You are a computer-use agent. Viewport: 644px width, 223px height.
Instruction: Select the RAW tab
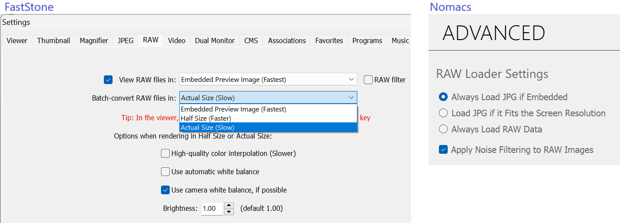(x=151, y=40)
